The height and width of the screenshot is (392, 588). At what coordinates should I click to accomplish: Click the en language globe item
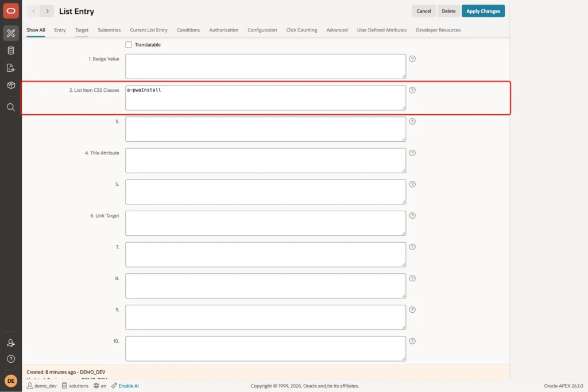pos(100,386)
